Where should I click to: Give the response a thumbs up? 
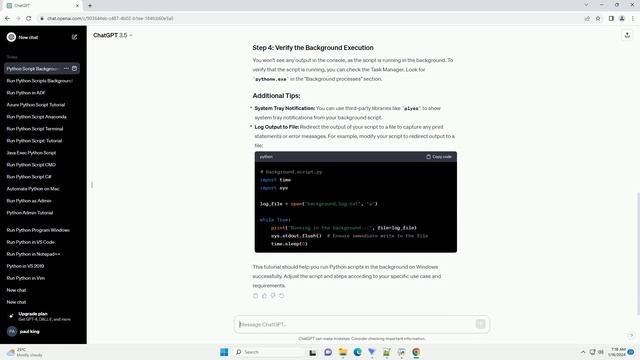(264, 296)
